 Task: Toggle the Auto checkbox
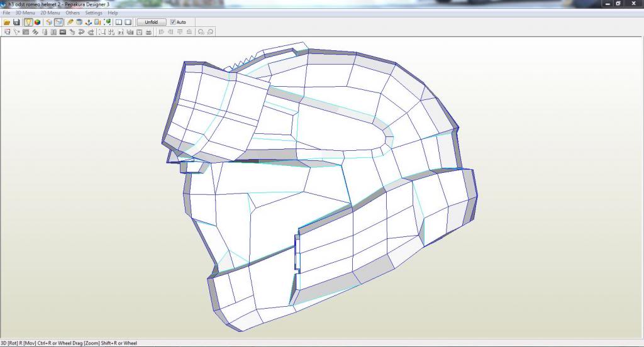point(173,22)
